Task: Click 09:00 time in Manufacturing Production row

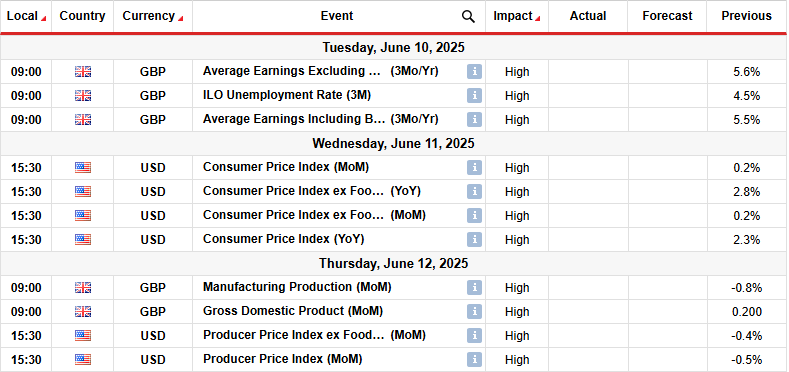Action: click(26, 288)
